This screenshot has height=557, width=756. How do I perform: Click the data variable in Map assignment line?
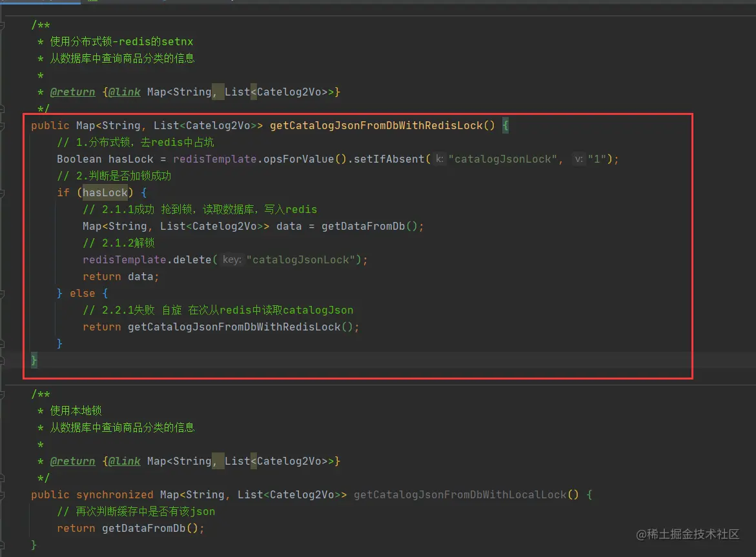pos(289,227)
